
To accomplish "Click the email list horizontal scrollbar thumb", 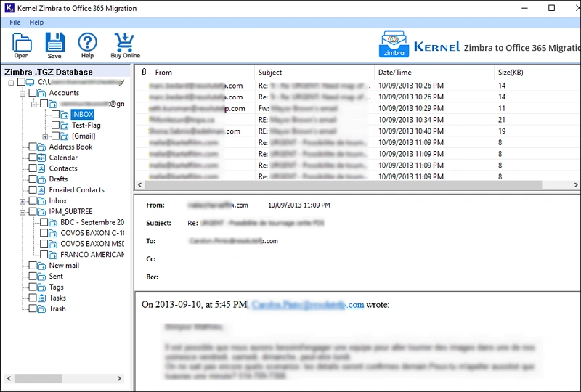I will [x=343, y=184].
